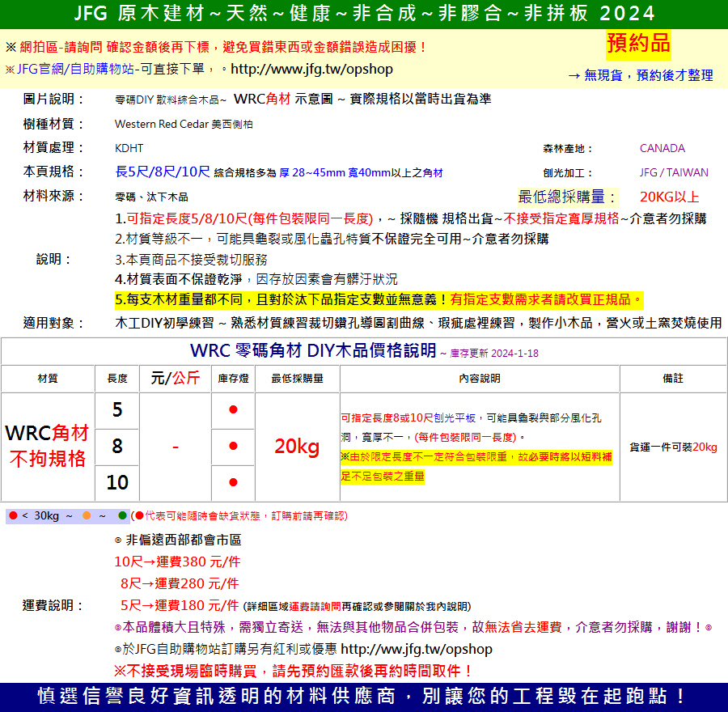Click the red 20KG以上 minimum total value
This screenshot has width=728, height=712.
click(670, 197)
